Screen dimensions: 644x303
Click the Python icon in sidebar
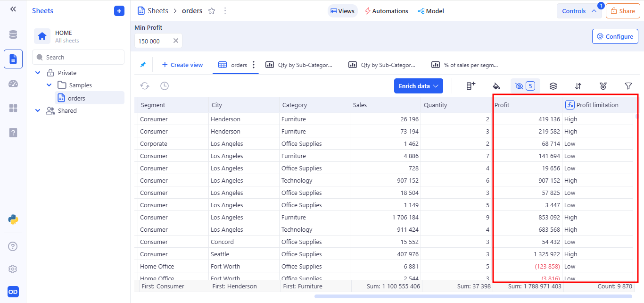(13, 219)
